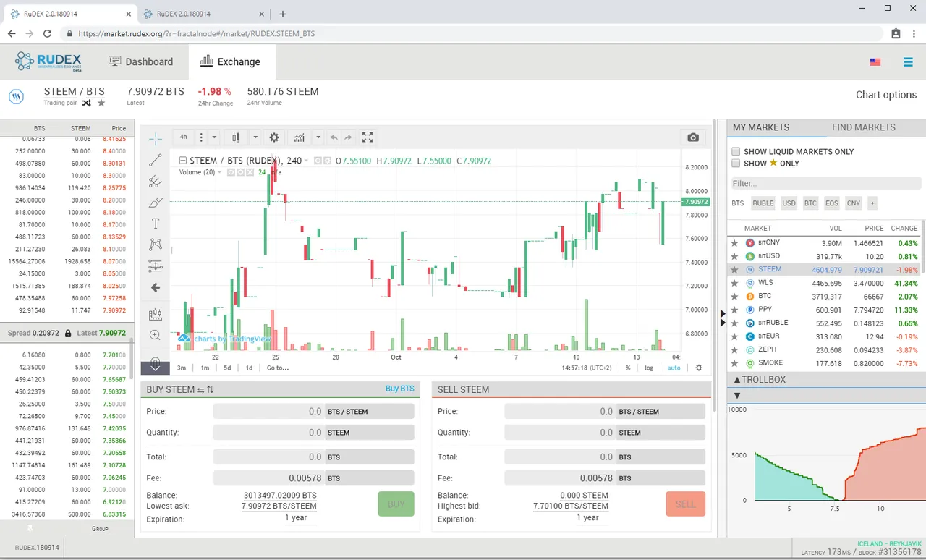Open Chart options in header
The height and width of the screenshot is (560, 926).
[886, 95]
